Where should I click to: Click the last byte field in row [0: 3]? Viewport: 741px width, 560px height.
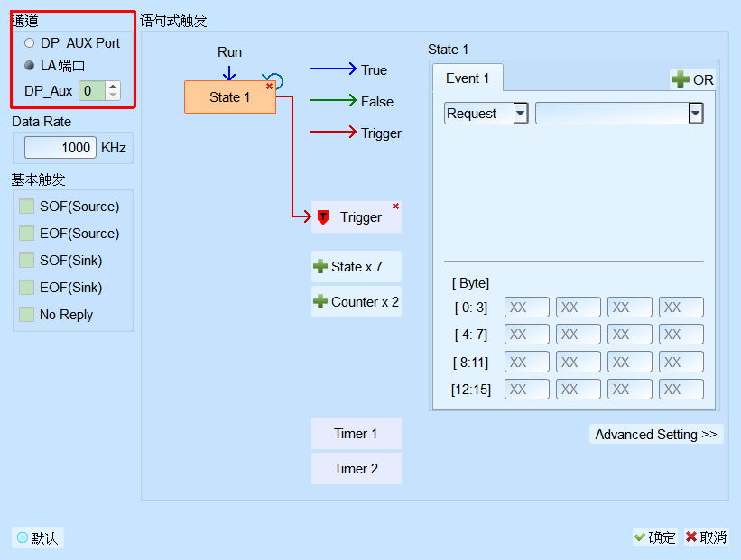(681, 308)
